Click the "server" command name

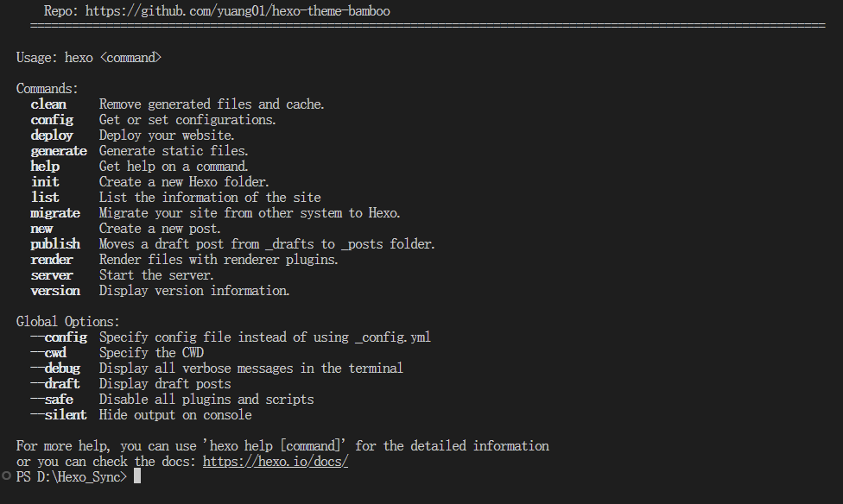(52, 275)
